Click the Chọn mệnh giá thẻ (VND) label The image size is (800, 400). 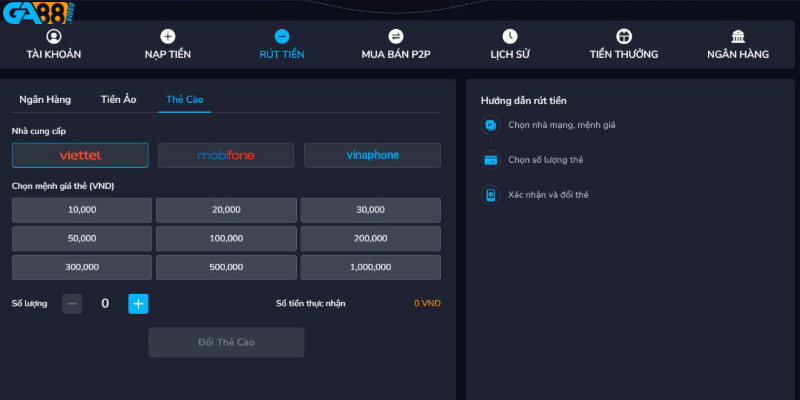pyautogui.click(x=63, y=186)
